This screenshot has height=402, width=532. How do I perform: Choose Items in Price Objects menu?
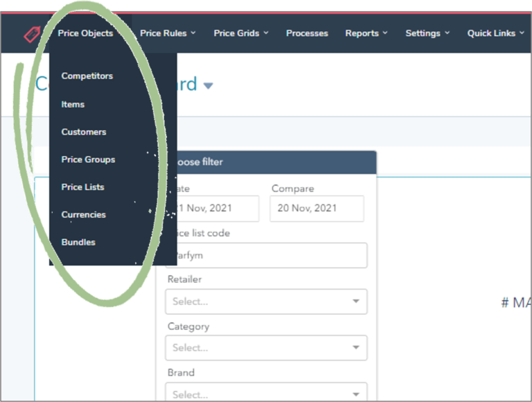click(73, 105)
